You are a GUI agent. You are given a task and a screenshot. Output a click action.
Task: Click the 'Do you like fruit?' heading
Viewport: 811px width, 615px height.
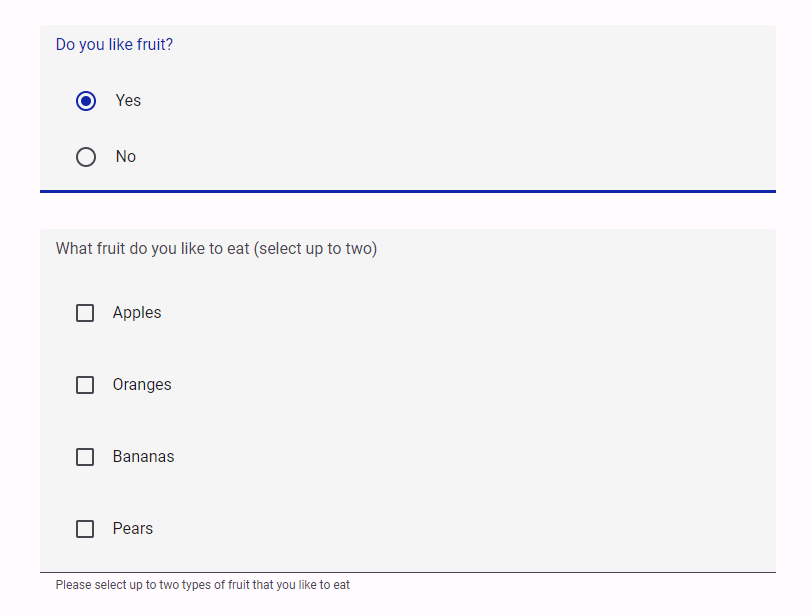pyautogui.click(x=114, y=44)
